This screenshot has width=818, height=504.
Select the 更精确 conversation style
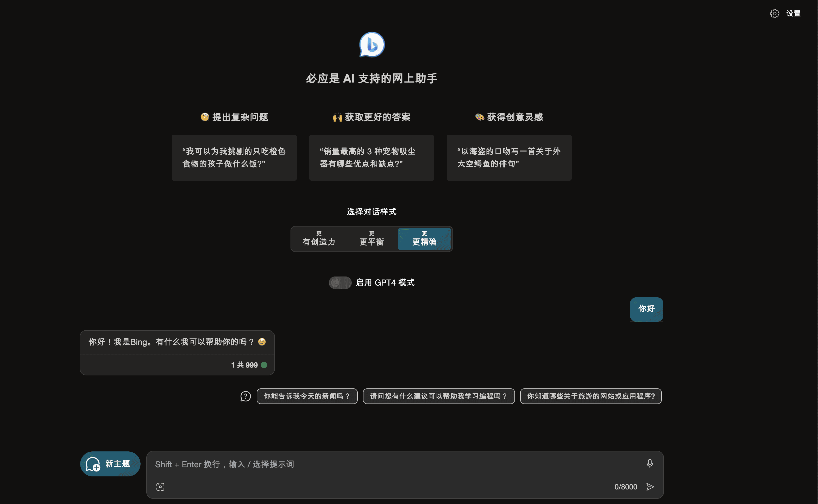click(424, 239)
